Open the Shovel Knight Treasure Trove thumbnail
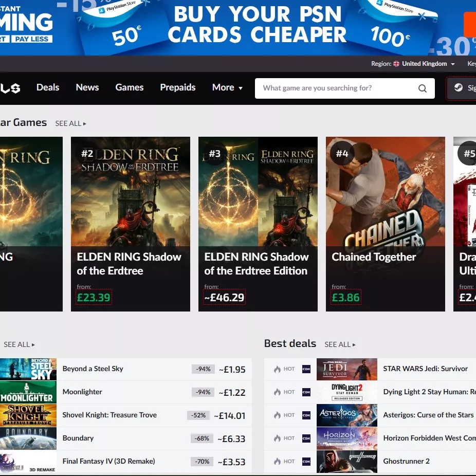This screenshot has height=476, width=476. [x=28, y=415]
